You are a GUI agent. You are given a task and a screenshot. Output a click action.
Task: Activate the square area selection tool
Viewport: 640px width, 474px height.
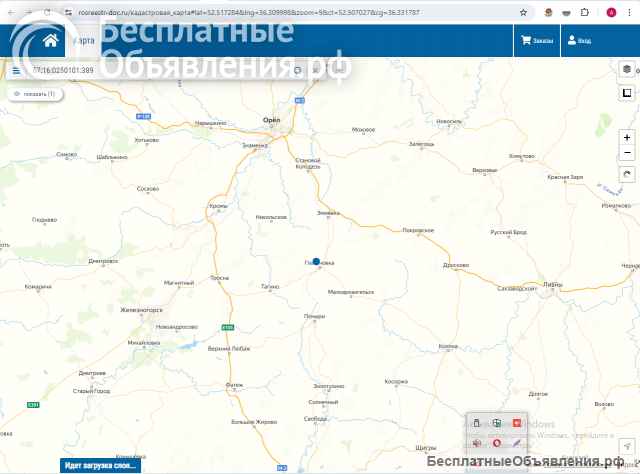click(x=627, y=93)
